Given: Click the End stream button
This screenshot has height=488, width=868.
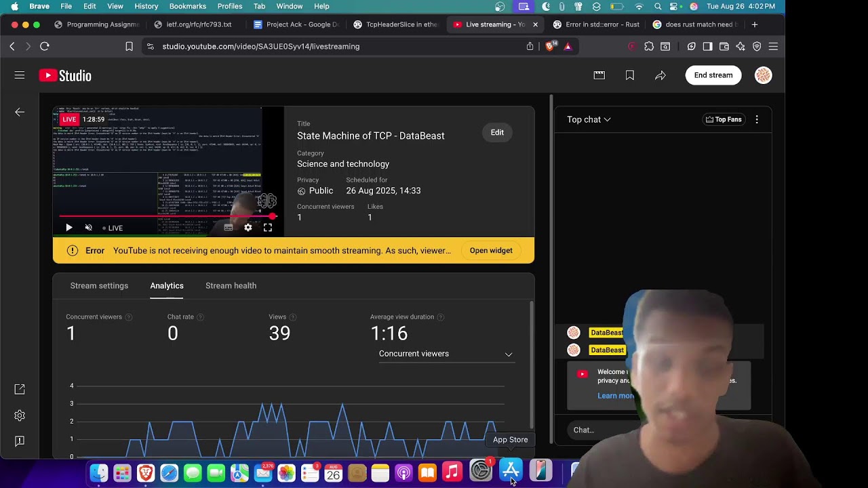Looking at the screenshot, I should pyautogui.click(x=713, y=75).
